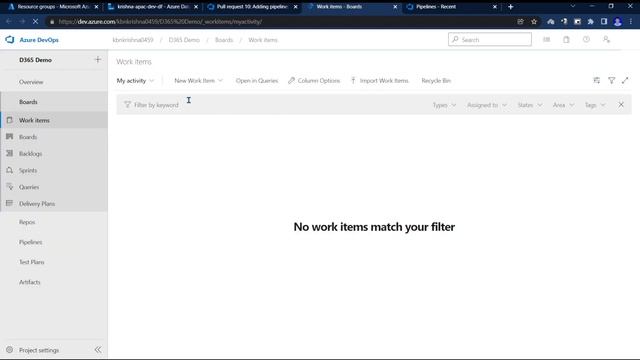Viewport: 640px width, 360px height.
Task: Click the task list icon in header
Action: 547,40
